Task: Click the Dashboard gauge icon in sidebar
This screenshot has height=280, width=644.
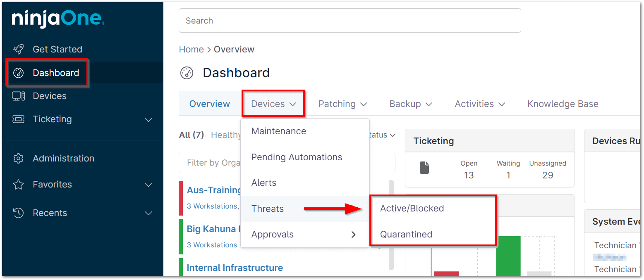Action: (x=19, y=73)
